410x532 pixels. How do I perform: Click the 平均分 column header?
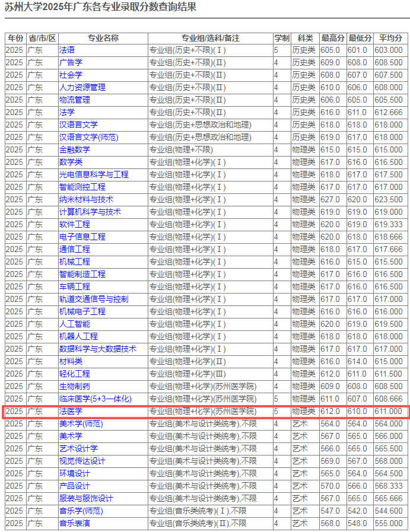[391, 38]
